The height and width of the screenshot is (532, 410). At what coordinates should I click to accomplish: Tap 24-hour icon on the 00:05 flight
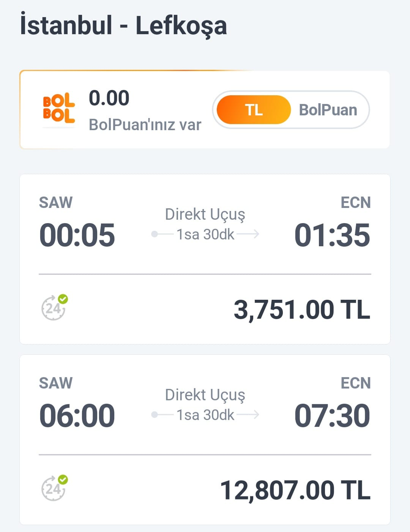click(54, 307)
